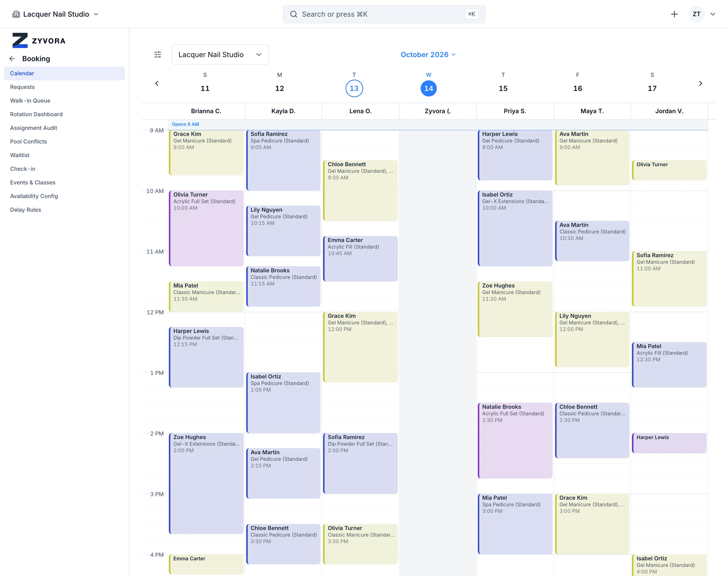The image size is (728, 576).
Task: Open the Rotation Dashboard page
Action: click(64, 114)
